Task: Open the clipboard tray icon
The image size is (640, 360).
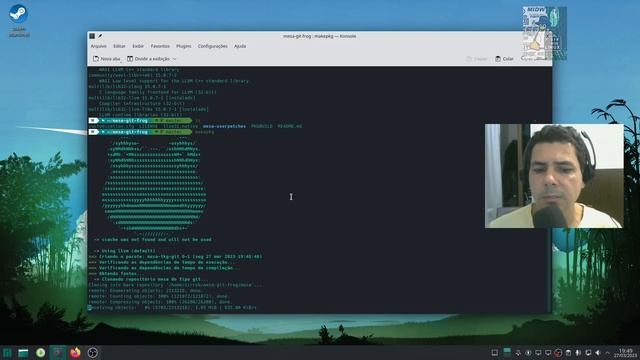Action: (568, 353)
